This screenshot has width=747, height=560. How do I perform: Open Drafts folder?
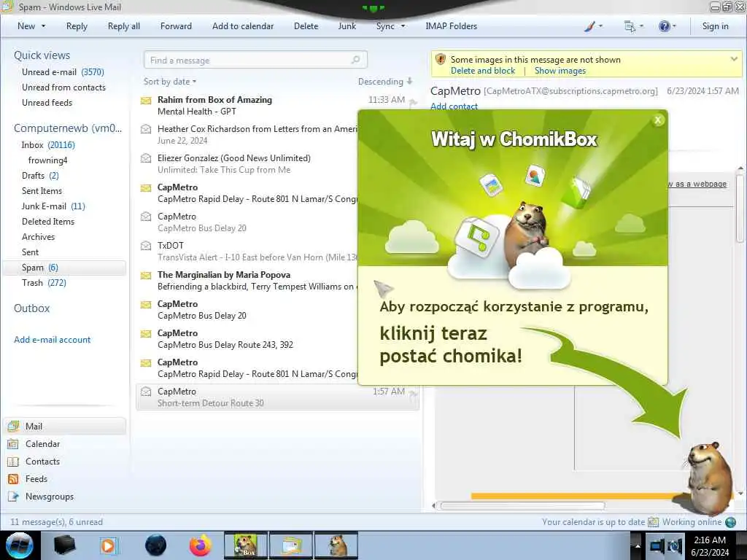40,176
